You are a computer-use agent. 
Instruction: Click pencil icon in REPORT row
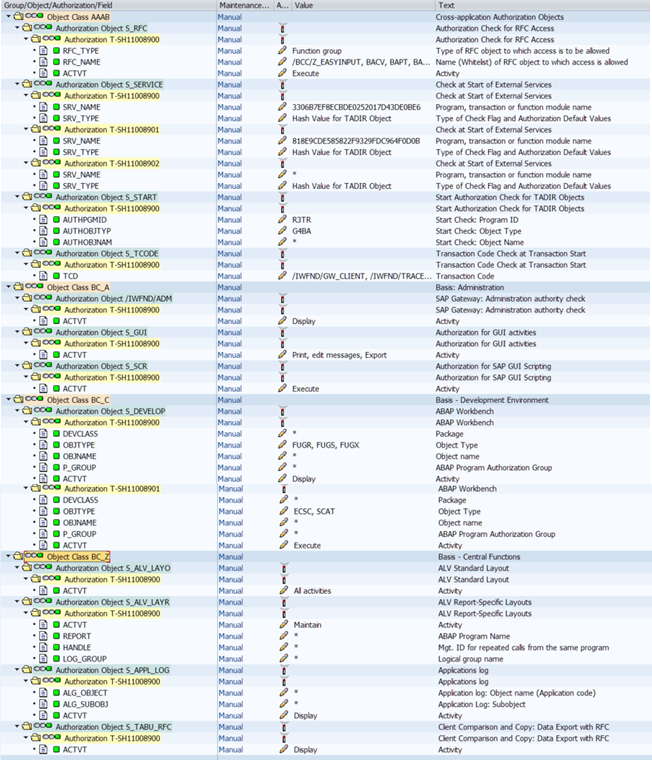click(284, 636)
